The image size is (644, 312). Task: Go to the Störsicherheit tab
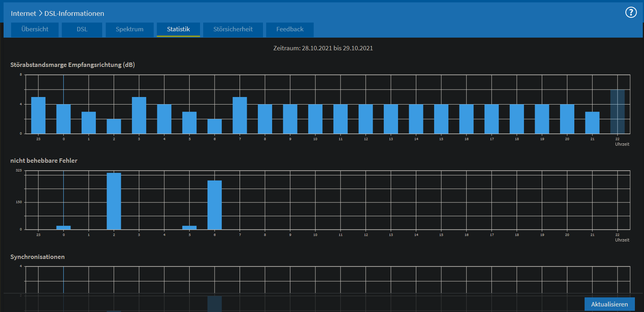[233, 29]
